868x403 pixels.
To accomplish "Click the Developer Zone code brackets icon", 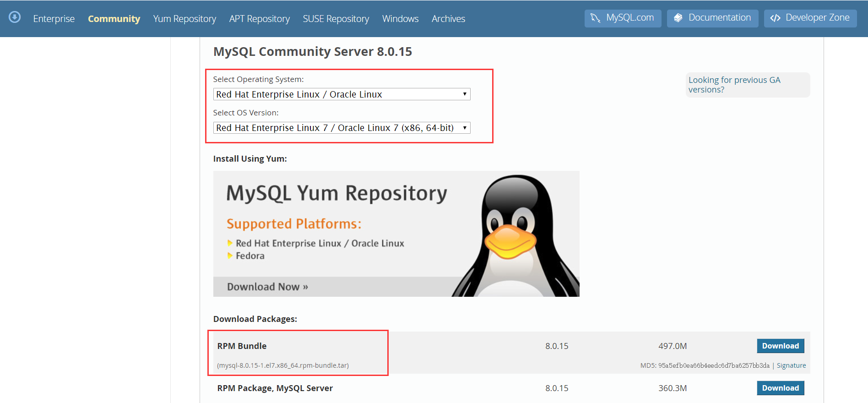I will [x=775, y=18].
